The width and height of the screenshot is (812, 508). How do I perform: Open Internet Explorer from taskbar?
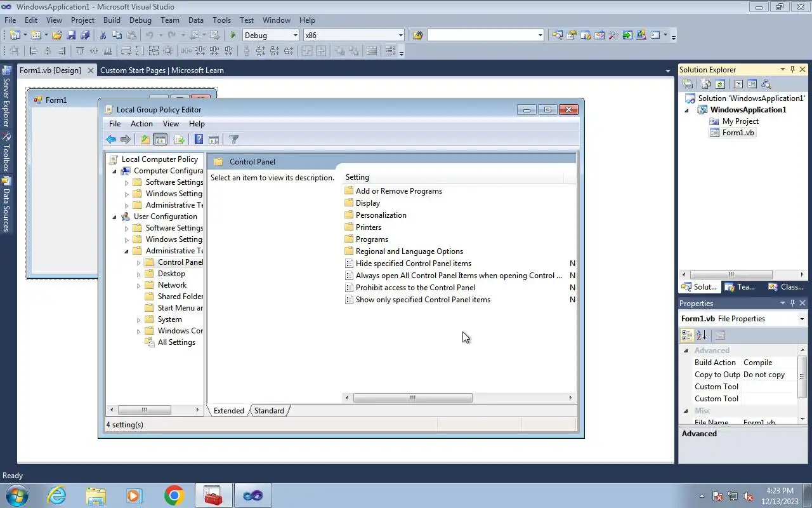pos(57,495)
